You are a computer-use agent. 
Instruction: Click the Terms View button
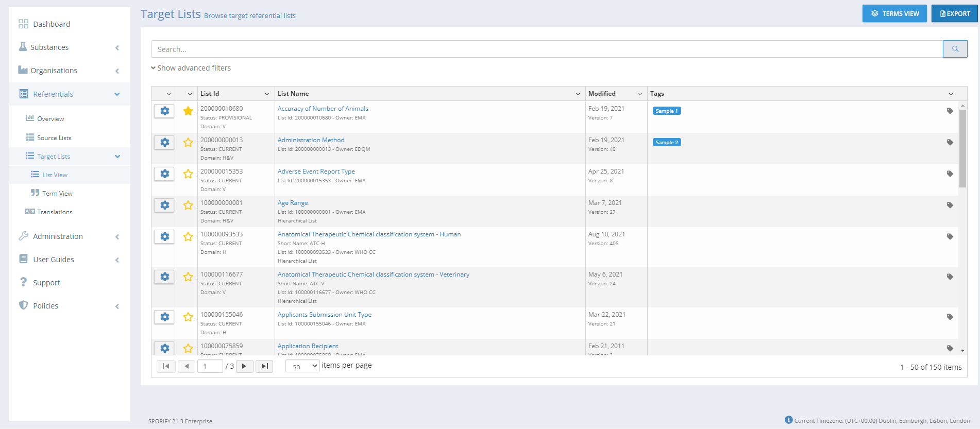894,13
